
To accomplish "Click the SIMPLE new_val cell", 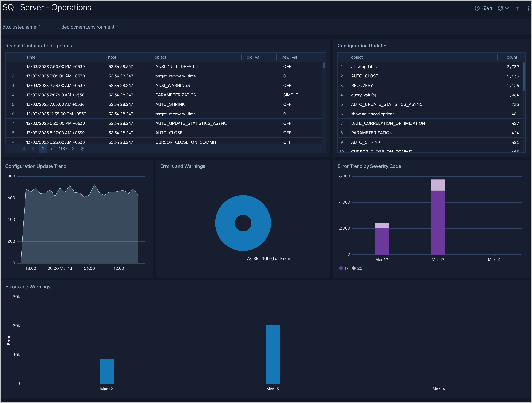I will [291, 95].
